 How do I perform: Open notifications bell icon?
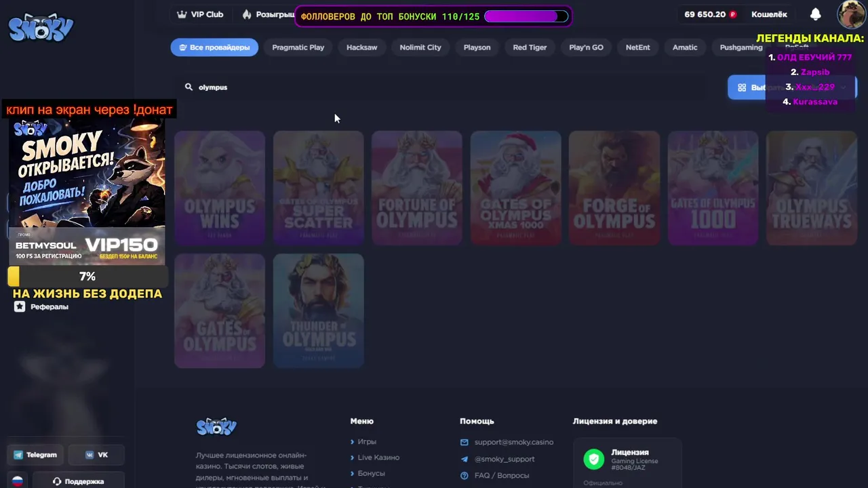[x=816, y=14]
